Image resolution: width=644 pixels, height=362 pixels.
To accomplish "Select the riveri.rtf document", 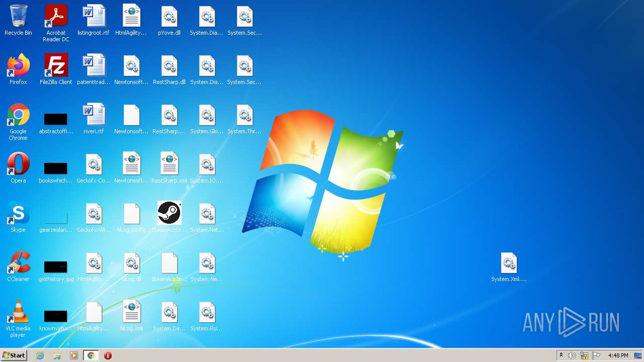I will click(x=94, y=119).
